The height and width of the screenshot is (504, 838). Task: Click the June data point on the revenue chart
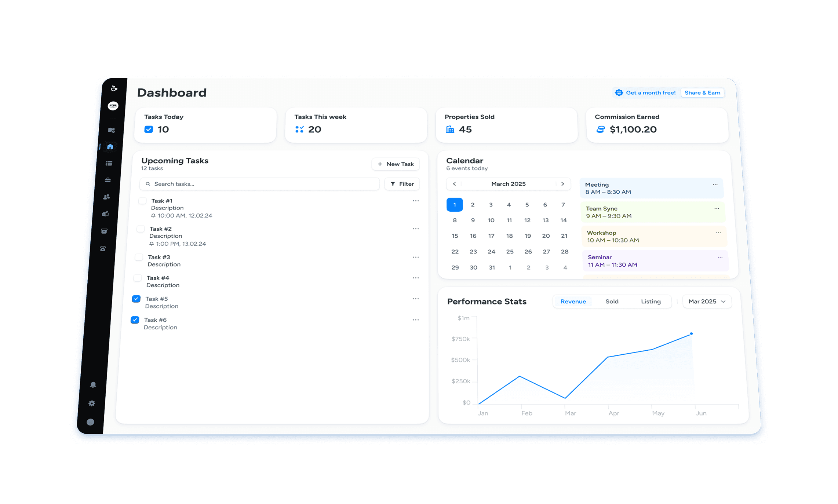(x=691, y=333)
